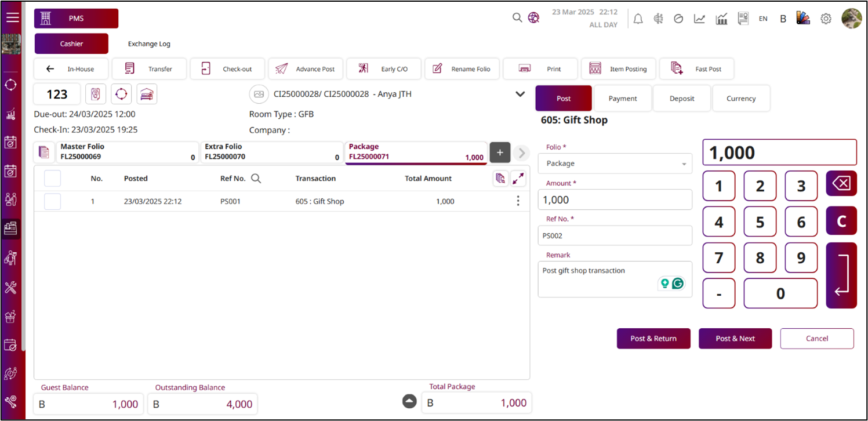Switch to the Payment tab
Screen dimensions: 868x421
[x=623, y=99]
